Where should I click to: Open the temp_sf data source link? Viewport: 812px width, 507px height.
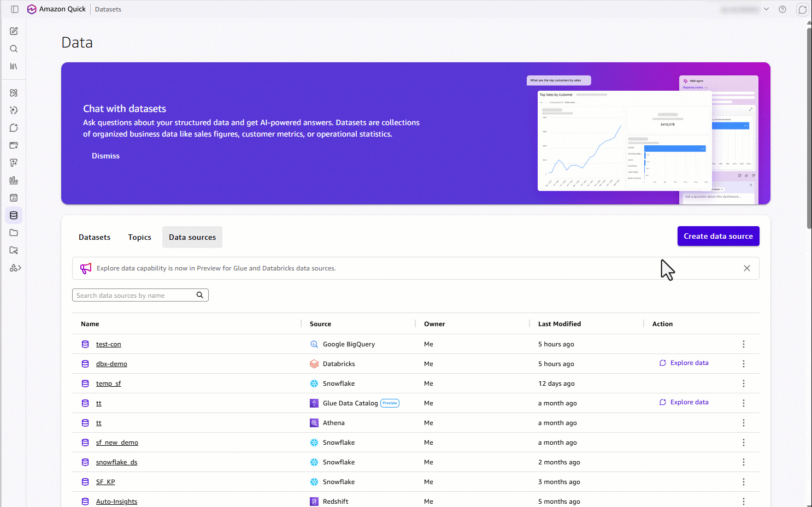click(x=109, y=384)
